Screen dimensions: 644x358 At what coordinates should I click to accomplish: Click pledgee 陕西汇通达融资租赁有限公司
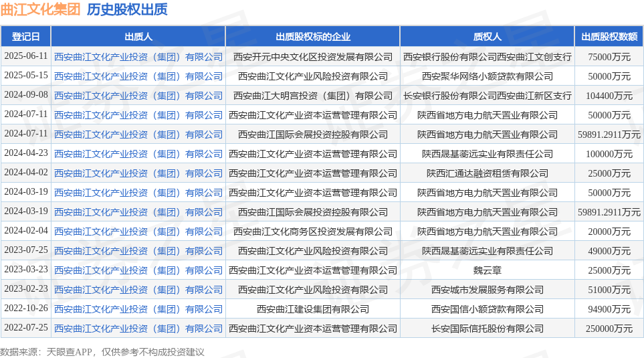click(487, 173)
